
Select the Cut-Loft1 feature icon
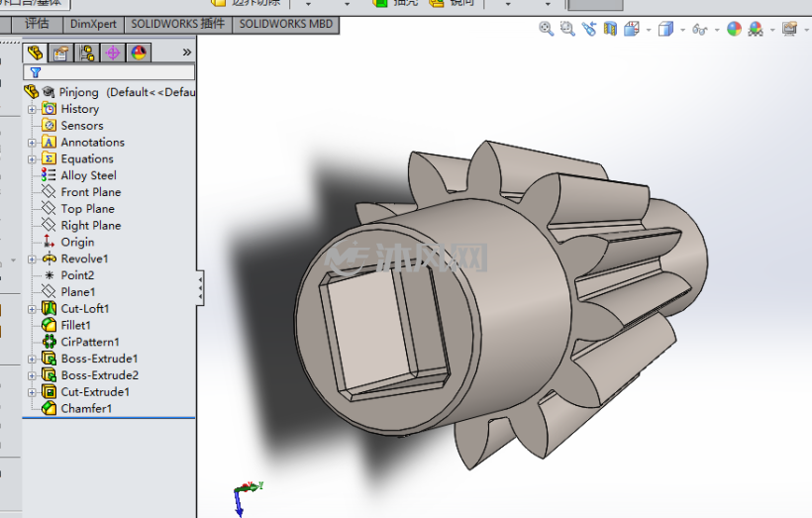50,309
